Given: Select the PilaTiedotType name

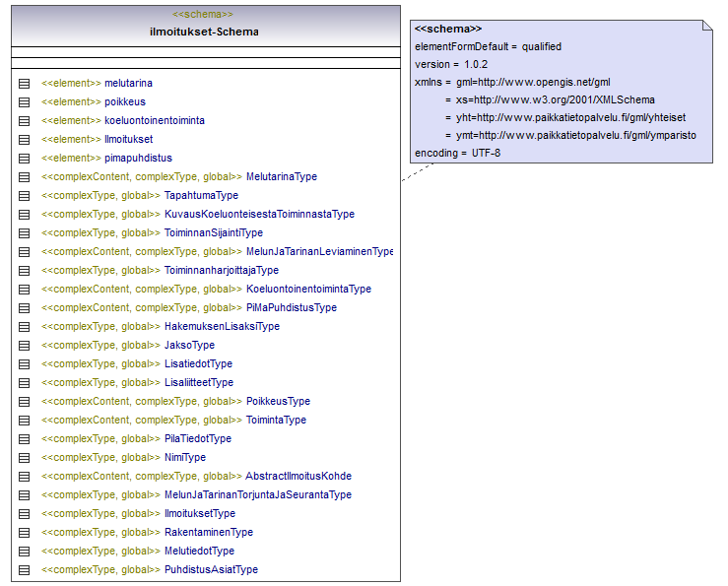Looking at the screenshot, I should tap(198, 439).
